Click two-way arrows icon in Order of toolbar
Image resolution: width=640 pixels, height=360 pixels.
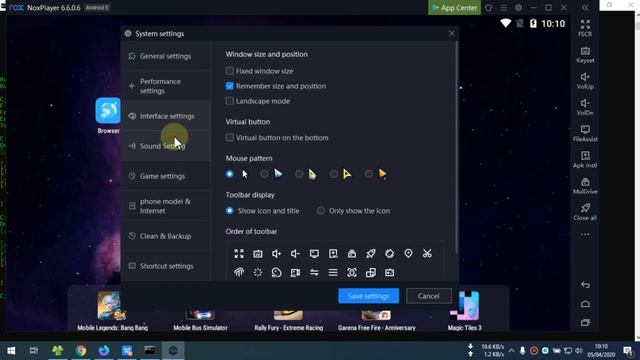click(314, 272)
